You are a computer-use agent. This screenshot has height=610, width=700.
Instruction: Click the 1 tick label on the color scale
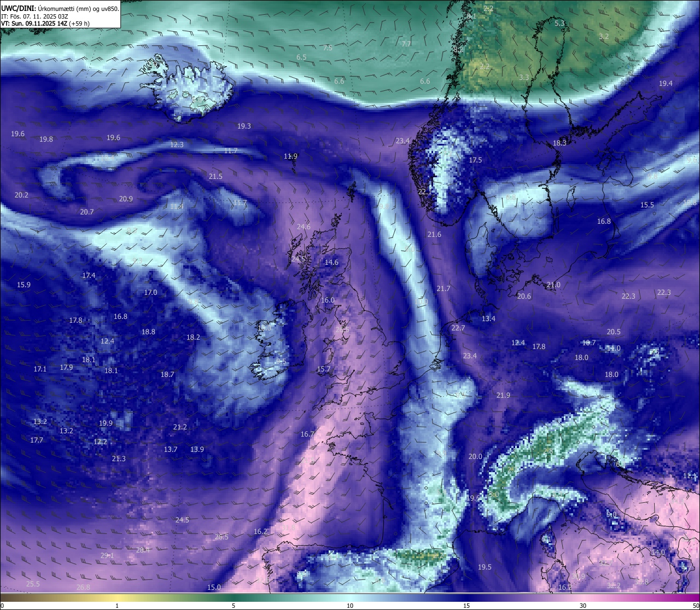tap(117, 605)
